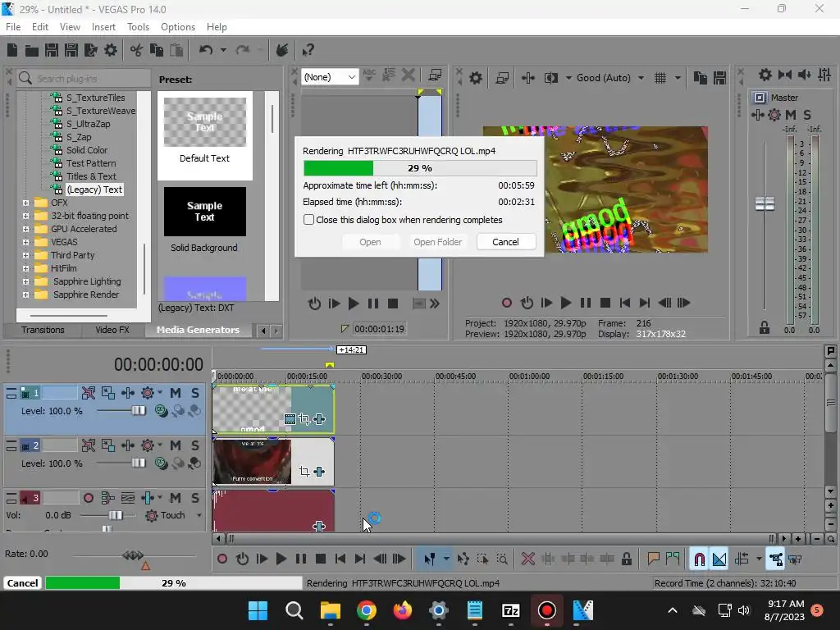The height and width of the screenshot is (630, 840).
Task: Click Play in the video preview transport
Action: point(565,304)
